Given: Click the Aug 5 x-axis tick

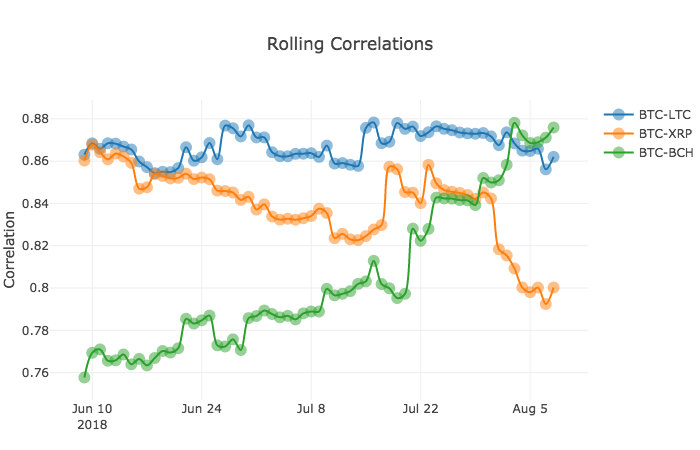Looking at the screenshot, I should pyautogui.click(x=530, y=409).
